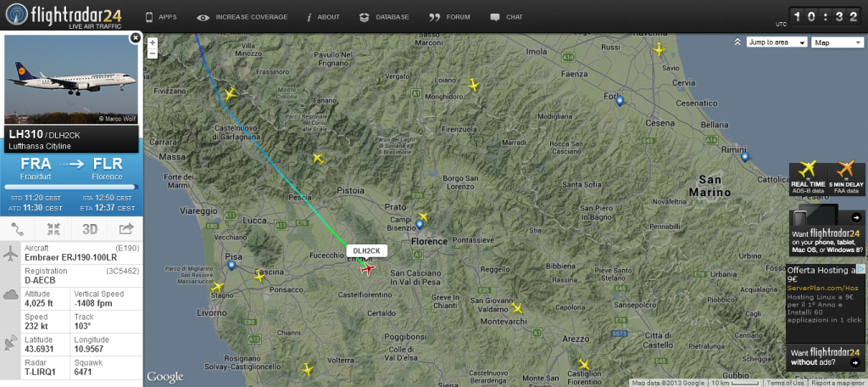Click the Report a map error link
This screenshot has width=868, height=387.
837,383
